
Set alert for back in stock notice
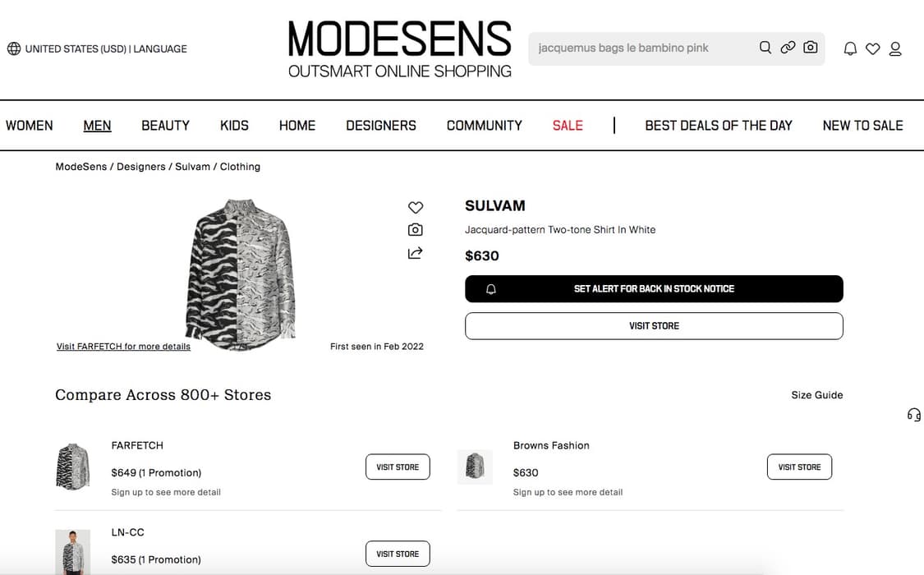point(654,289)
